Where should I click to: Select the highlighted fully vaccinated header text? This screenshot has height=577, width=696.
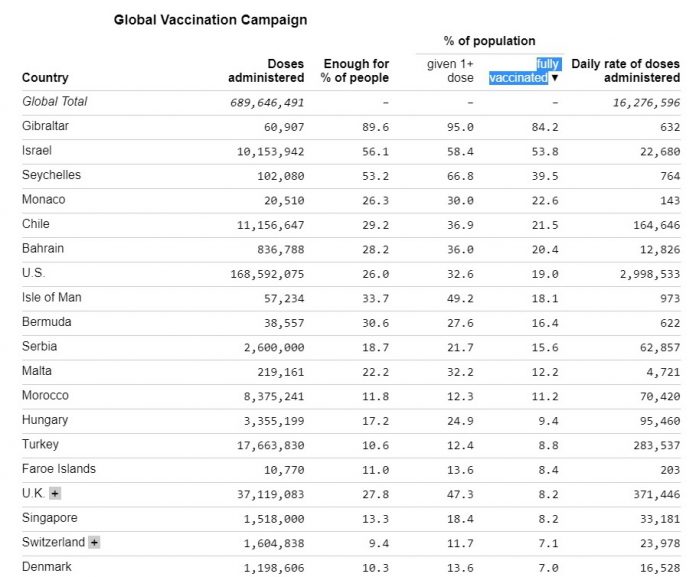tap(525, 71)
